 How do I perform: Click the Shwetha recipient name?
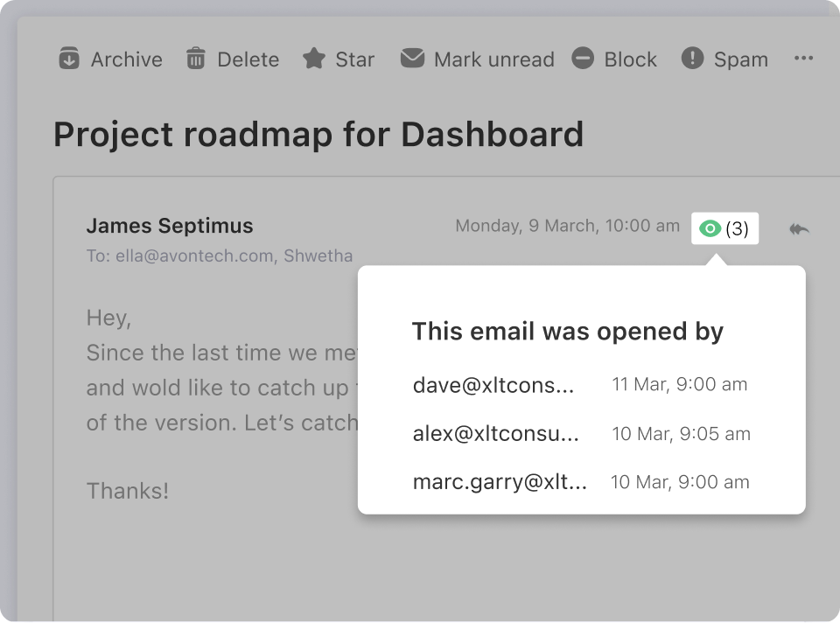[x=318, y=256]
